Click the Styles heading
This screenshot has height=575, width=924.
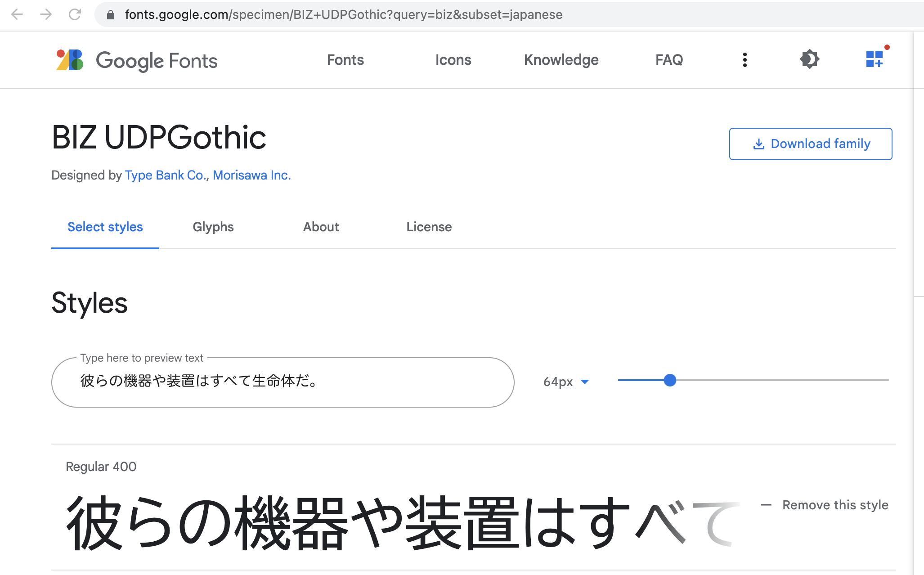click(90, 303)
